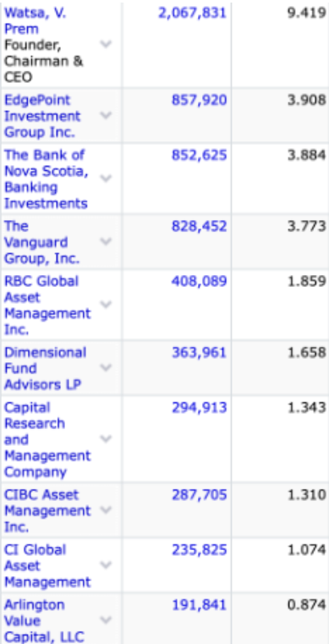
Task: Click share count 2,067,831
Action: pyautogui.click(x=192, y=14)
